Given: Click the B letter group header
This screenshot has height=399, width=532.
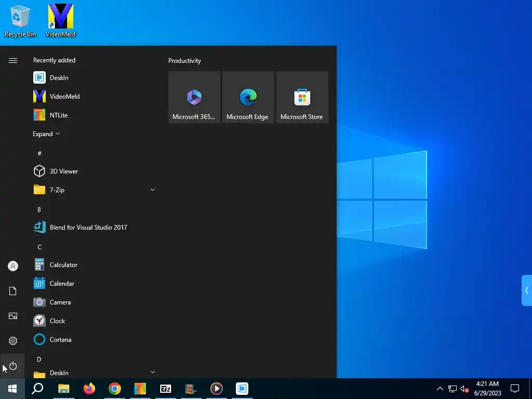Looking at the screenshot, I should [x=39, y=210].
